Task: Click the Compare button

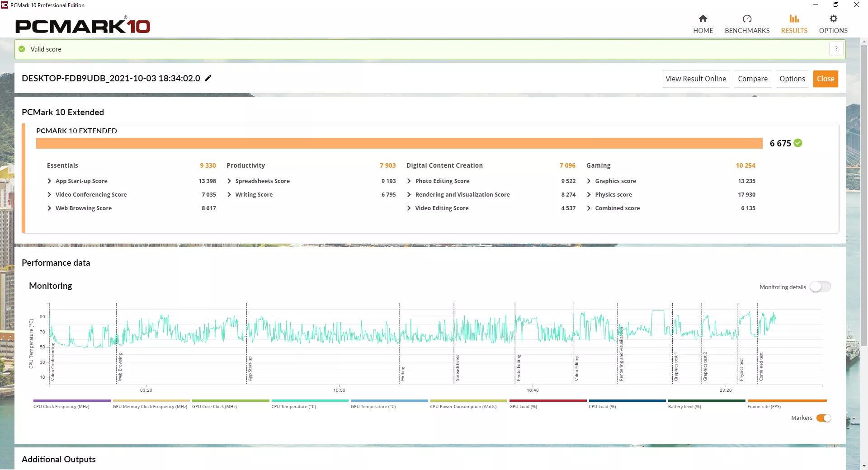Action: (753, 79)
